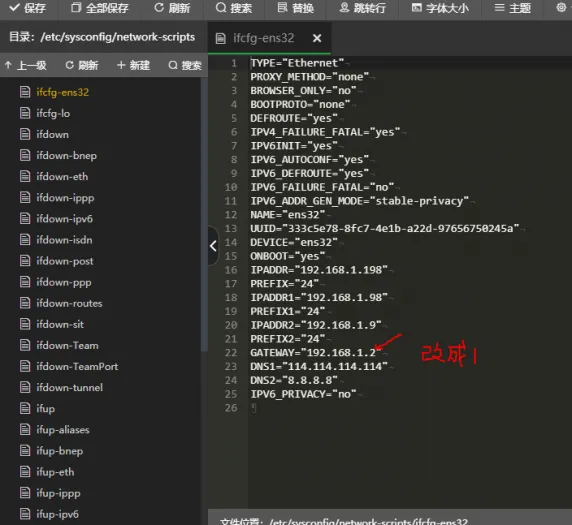The width and height of the screenshot is (572, 525).
Task: Open the ifcfg-lo file
Action: (53, 113)
